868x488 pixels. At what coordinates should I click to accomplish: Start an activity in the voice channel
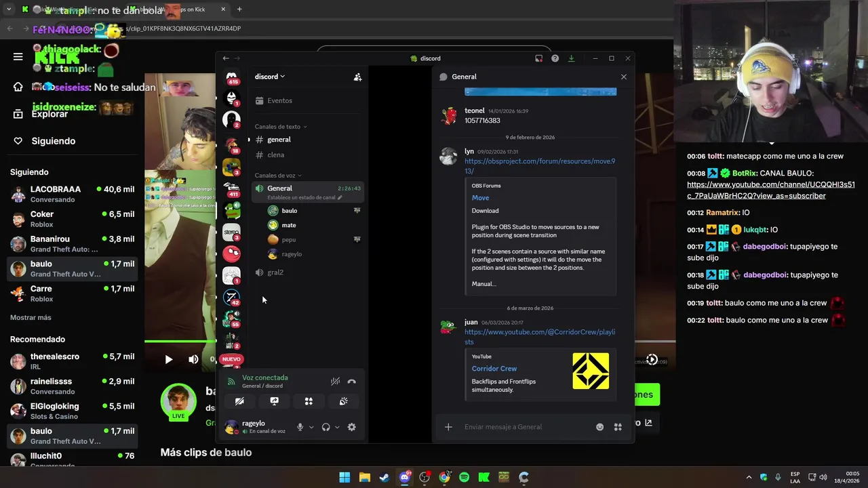pyautogui.click(x=309, y=401)
